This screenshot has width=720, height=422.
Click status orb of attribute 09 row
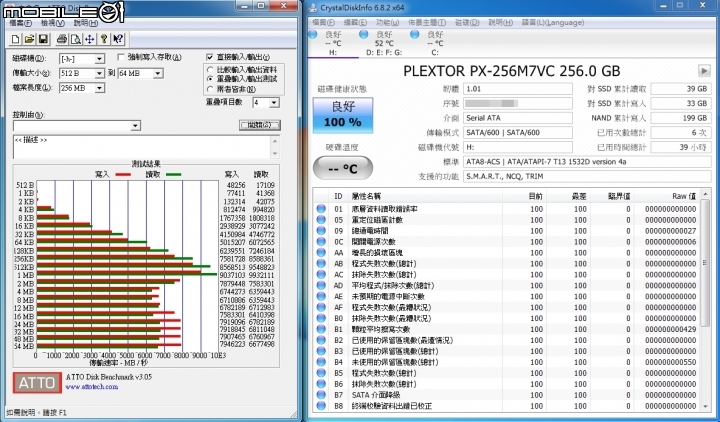click(x=321, y=231)
